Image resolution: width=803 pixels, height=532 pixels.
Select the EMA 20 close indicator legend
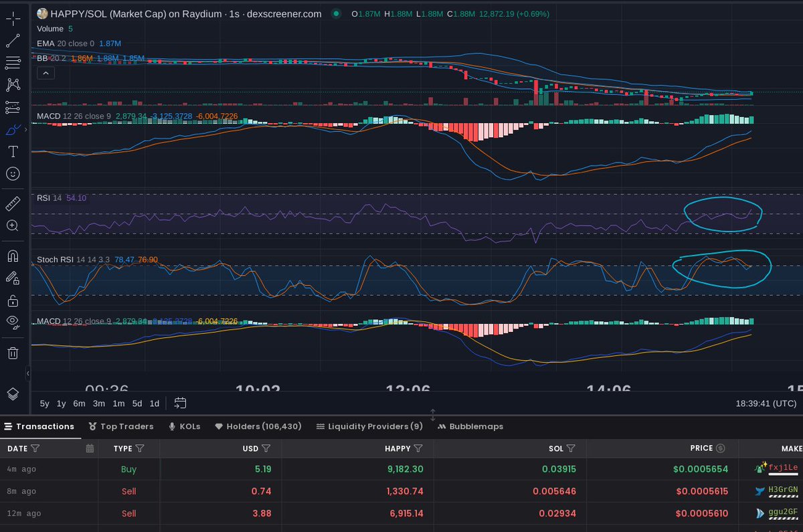[66, 43]
